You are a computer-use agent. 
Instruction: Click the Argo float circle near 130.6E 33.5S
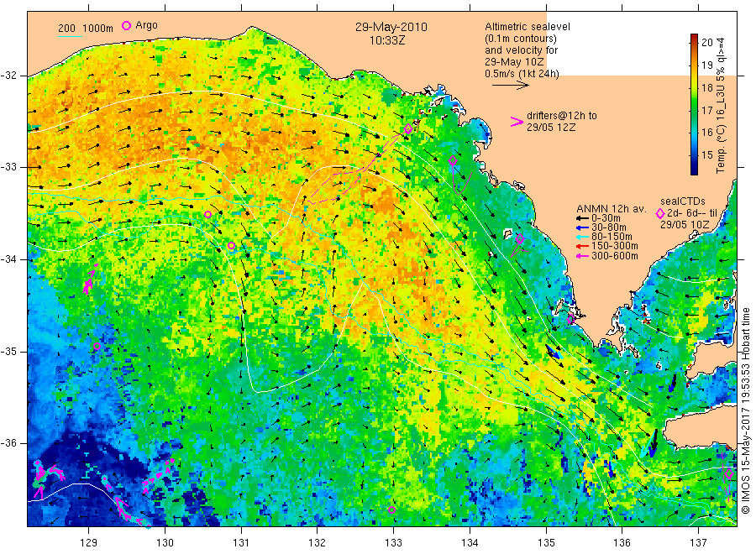pos(207,214)
